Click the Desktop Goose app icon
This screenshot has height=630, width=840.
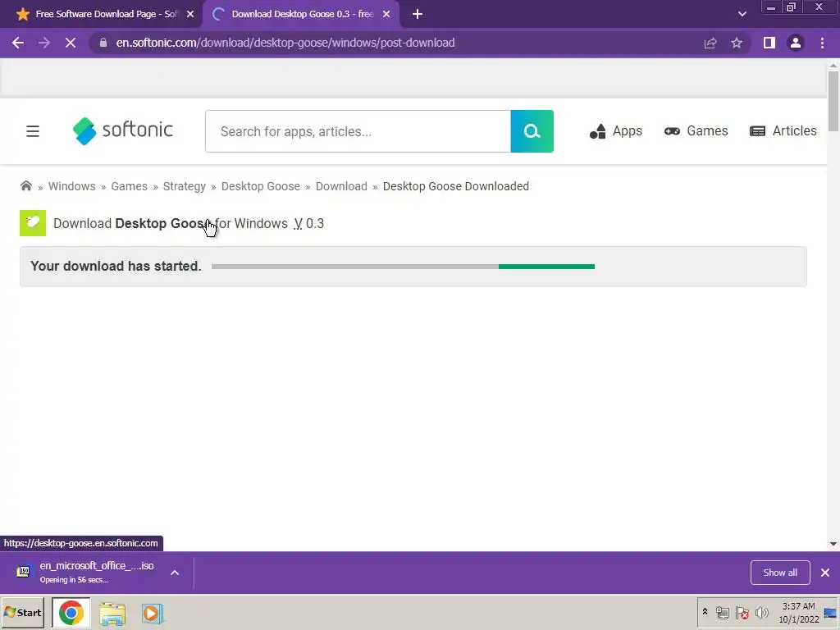click(x=33, y=223)
